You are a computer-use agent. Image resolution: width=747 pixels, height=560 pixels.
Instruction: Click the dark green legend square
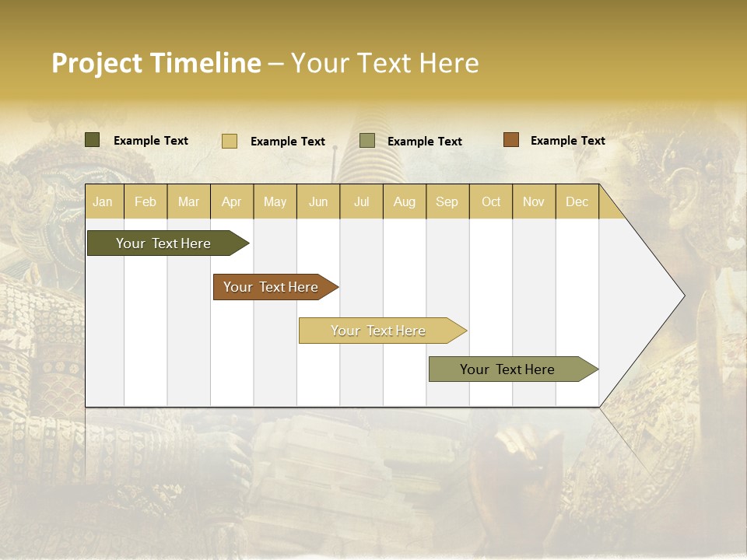93,140
